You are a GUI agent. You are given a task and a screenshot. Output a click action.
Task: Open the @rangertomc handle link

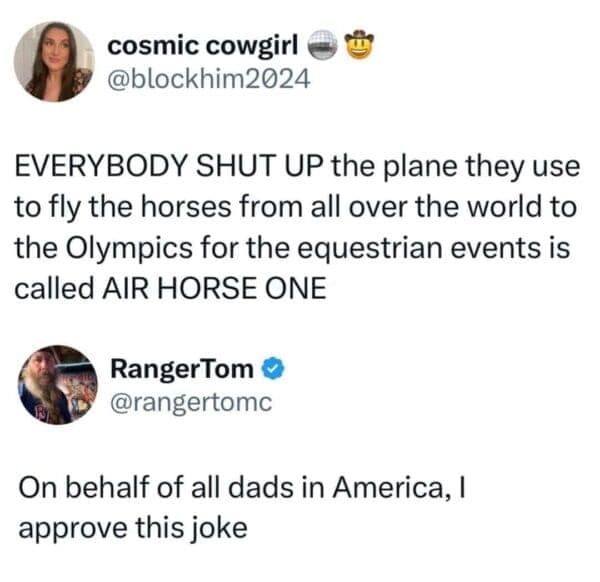189,402
